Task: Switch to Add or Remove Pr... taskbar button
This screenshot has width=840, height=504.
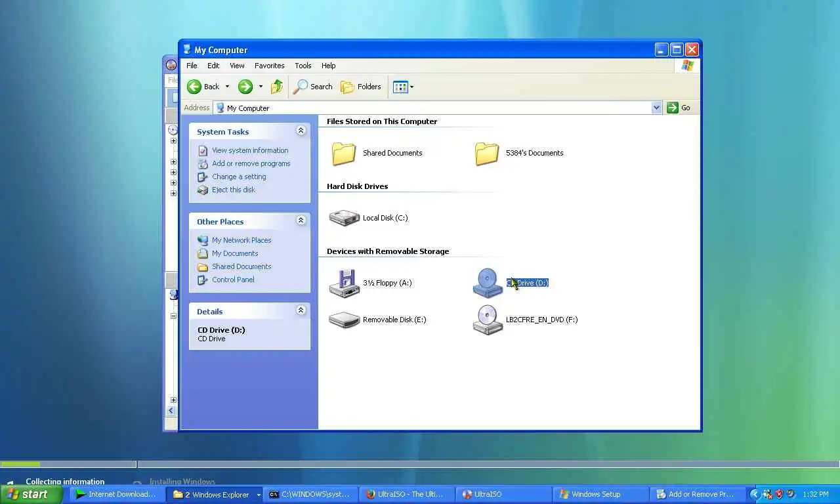Action: [x=697, y=495]
